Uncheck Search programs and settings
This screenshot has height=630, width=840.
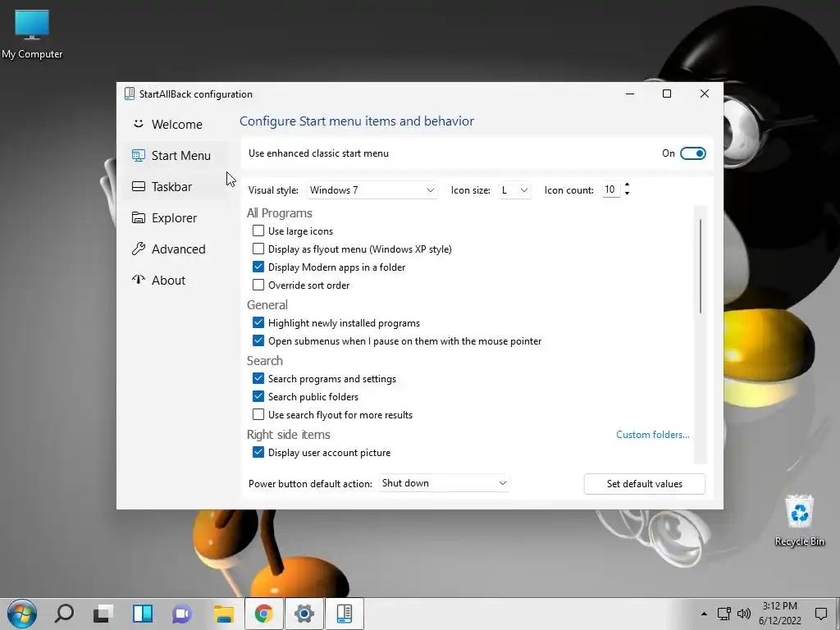pos(258,378)
